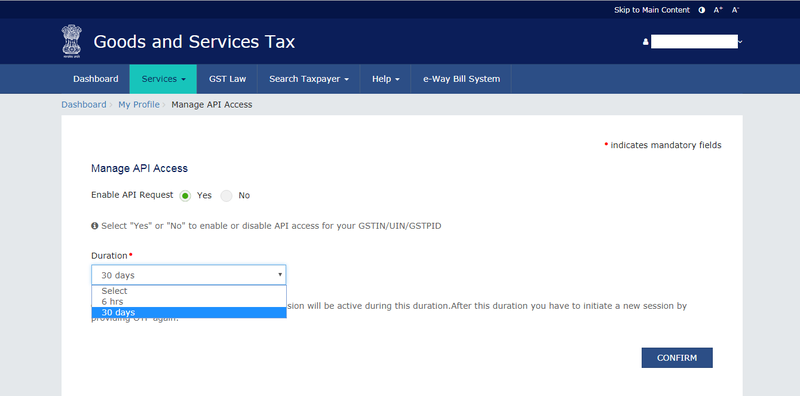Click the My Profile breadcrumb link
The height and width of the screenshot is (396, 800).
[139, 105]
